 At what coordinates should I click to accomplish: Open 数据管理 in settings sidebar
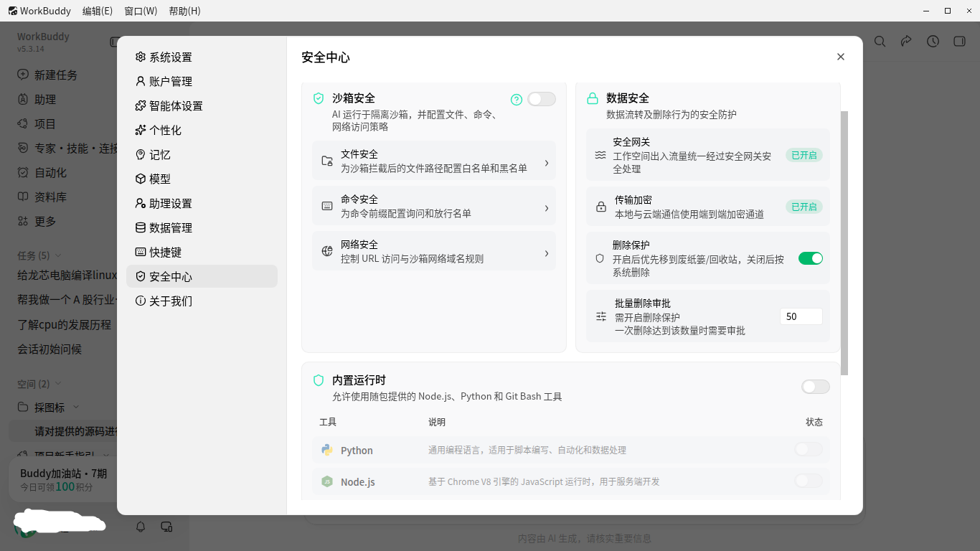pos(202,228)
